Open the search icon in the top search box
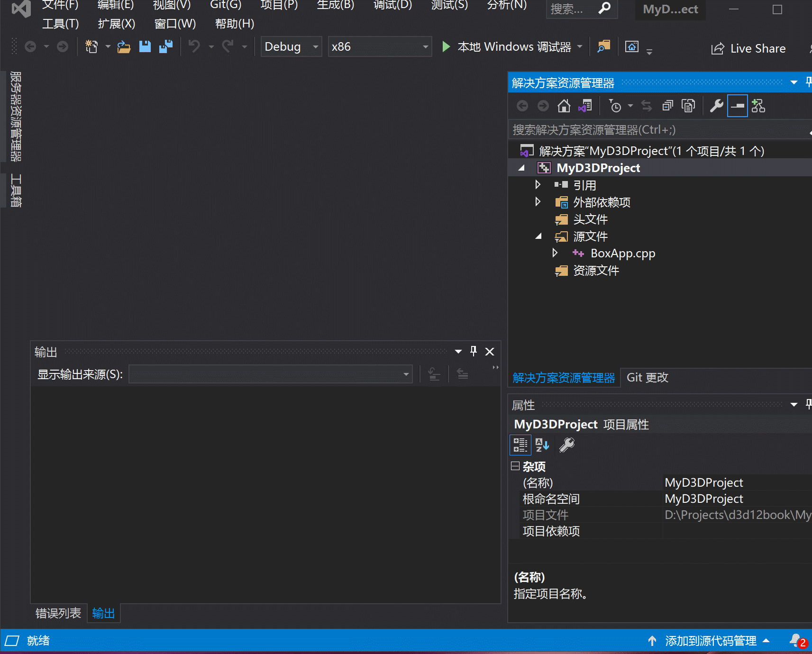Viewport: 812px width, 654px height. click(605, 9)
